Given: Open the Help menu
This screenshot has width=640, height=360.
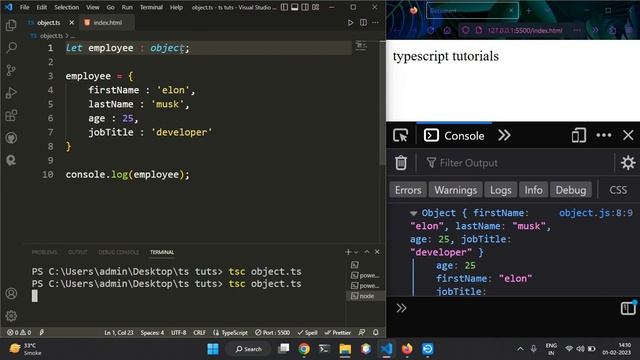Looking at the screenshot, I should click(x=176, y=7).
